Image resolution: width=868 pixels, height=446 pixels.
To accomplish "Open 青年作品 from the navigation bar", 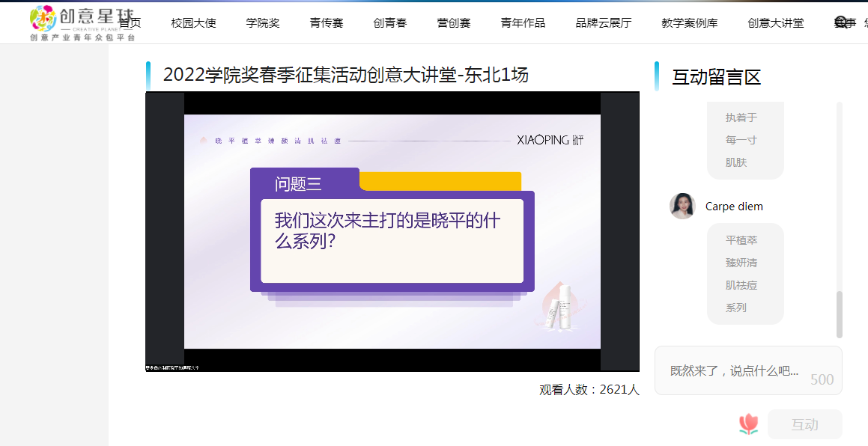I will point(523,22).
